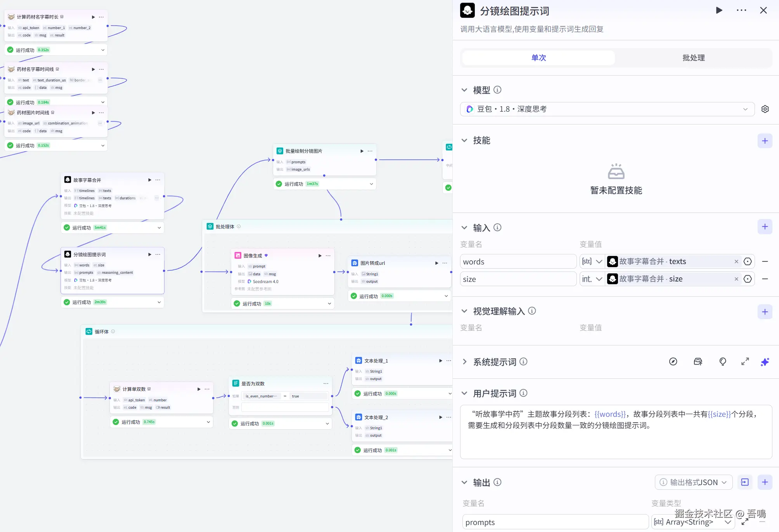Open the panel header more options menu
Image resolution: width=779 pixels, height=532 pixels.
point(741,10)
